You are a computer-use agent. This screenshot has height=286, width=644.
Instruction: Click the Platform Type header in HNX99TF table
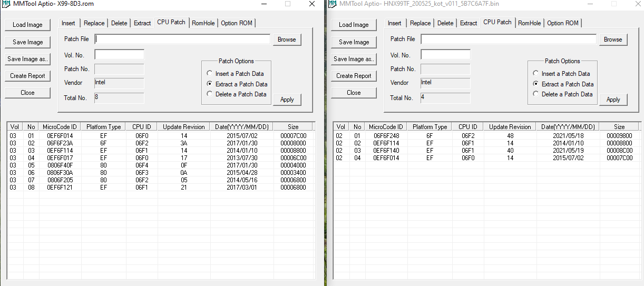click(x=430, y=127)
